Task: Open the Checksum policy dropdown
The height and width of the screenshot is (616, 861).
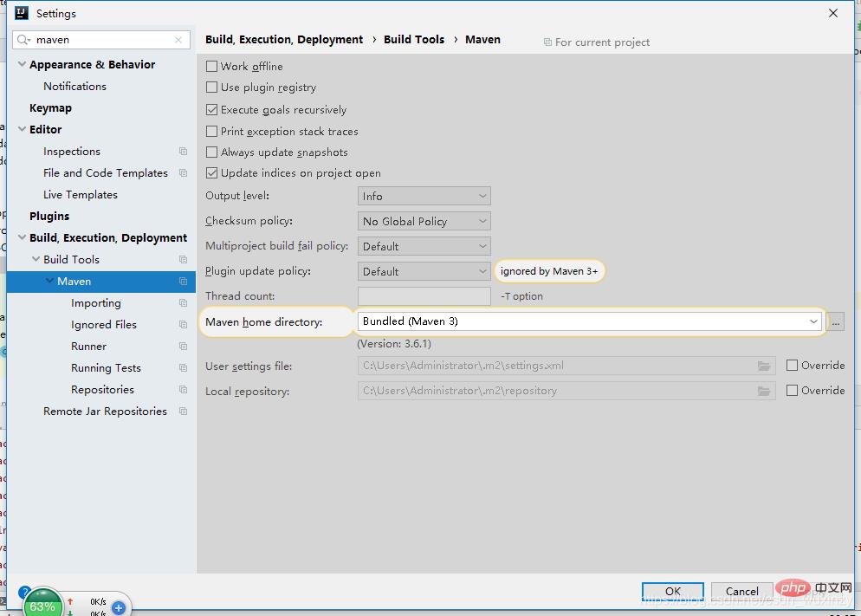Action: 424,222
